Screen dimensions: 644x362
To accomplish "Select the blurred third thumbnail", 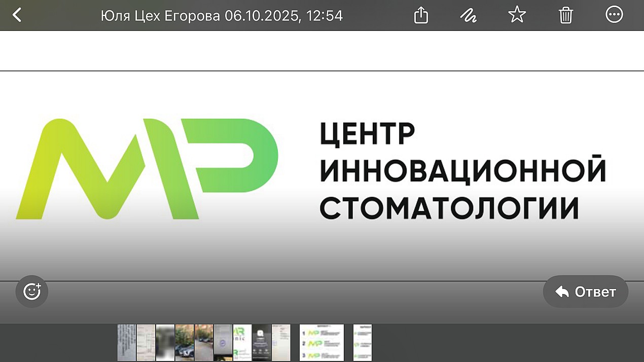I will click(x=165, y=343).
